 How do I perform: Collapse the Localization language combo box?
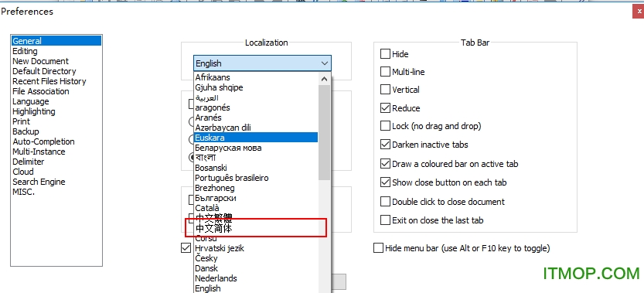point(262,63)
